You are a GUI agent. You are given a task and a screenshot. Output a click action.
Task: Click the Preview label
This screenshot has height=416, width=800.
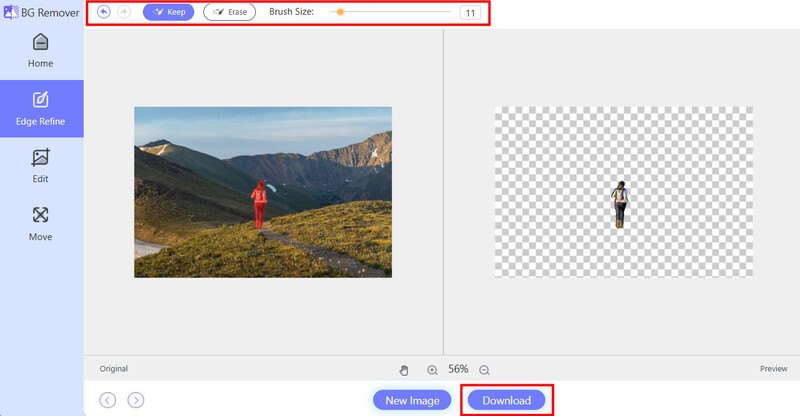(x=773, y=369)
